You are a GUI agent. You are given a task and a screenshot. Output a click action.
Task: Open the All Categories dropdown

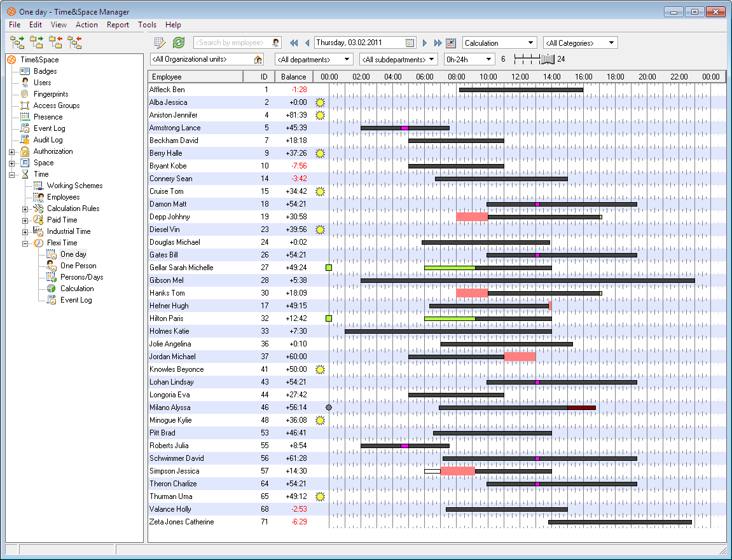tap(580, 43)
